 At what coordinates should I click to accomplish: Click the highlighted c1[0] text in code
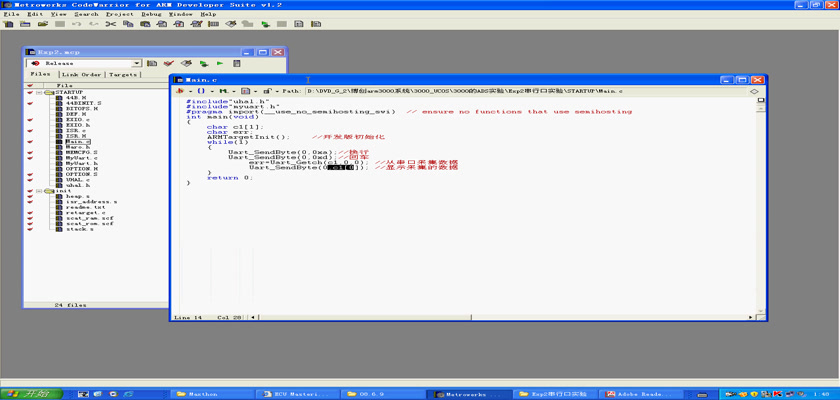point(341,168)
